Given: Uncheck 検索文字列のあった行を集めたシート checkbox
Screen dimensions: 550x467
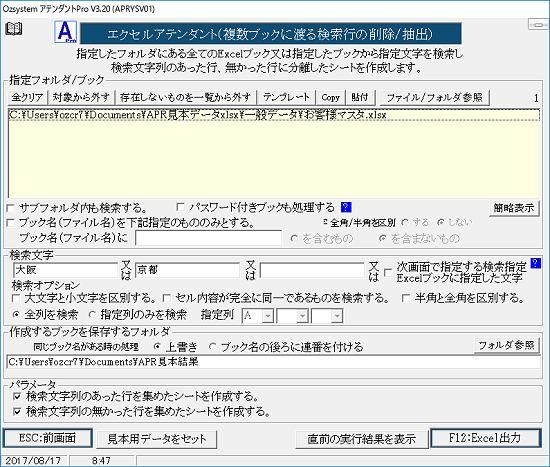Looking at the screenshot, I should tap(17, 396).
